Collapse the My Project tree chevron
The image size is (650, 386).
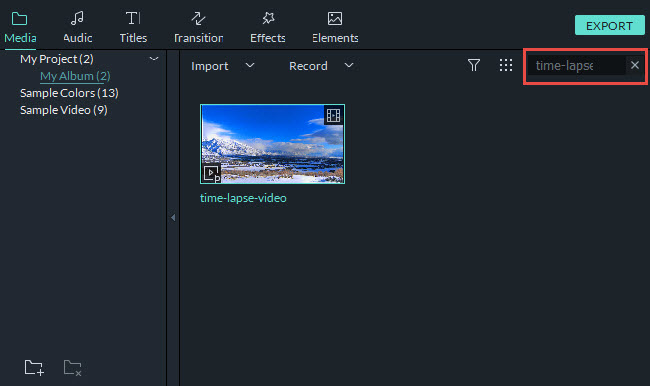(154, 59)
